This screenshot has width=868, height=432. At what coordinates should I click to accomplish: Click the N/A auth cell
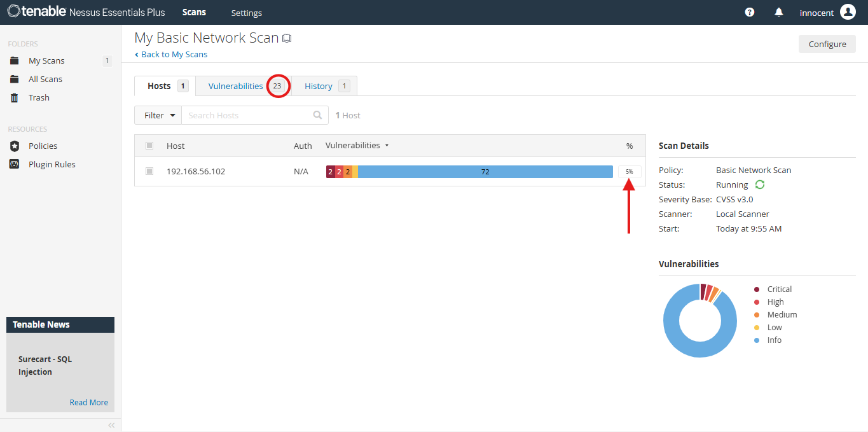pos(301,172)
